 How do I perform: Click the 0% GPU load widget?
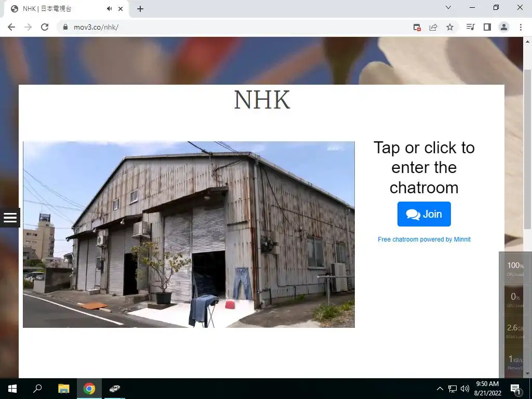pyautogui.click(x=515, y=300)
